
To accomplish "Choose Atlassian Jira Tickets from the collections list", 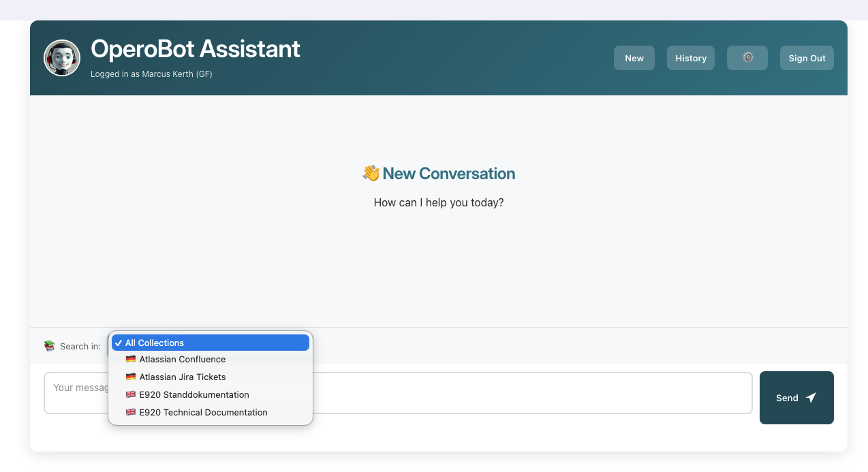I will [x=182, y=377].
